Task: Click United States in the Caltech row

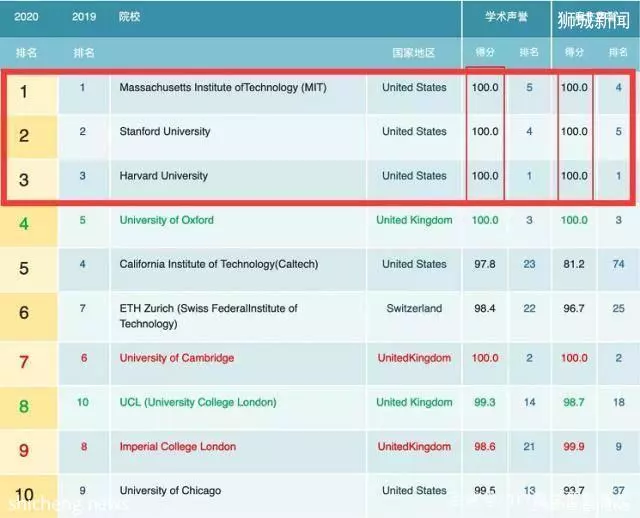Action: (414, 264)
